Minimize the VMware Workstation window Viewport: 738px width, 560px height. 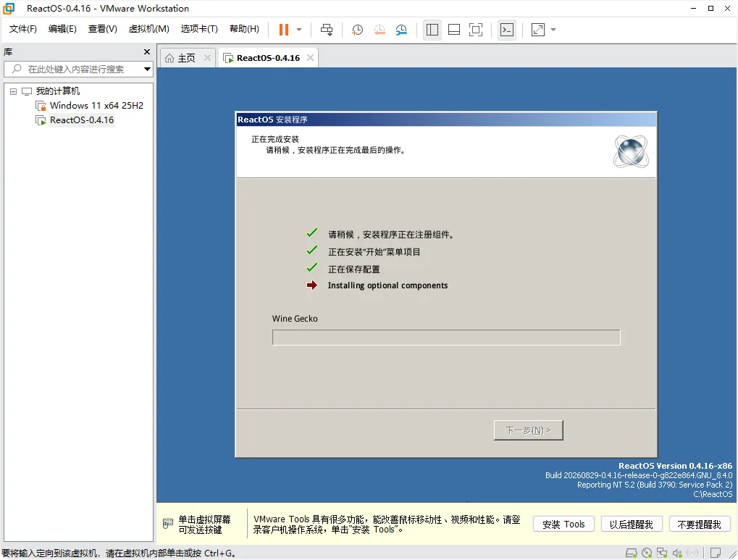coord(693,8)
